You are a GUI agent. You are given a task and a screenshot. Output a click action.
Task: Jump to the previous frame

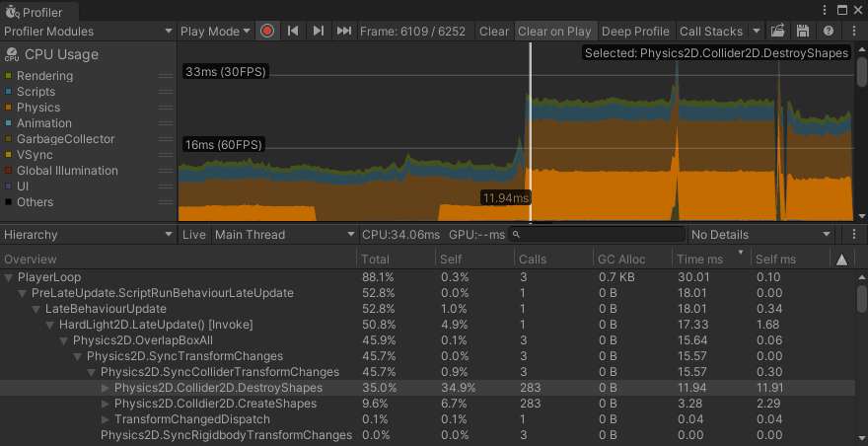click(293, 31)
